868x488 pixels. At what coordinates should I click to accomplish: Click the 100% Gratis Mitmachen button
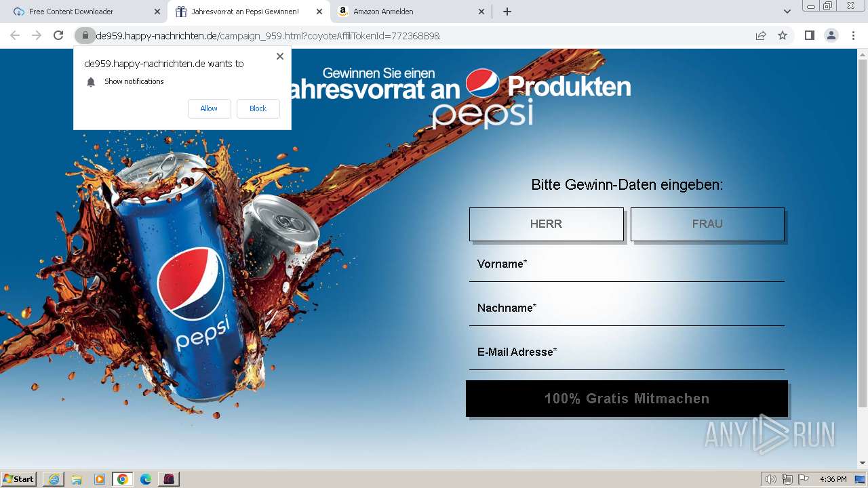point(627,399)
